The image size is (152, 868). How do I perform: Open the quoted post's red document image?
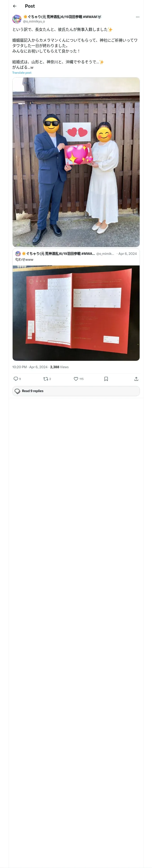[x=76, y=313]
